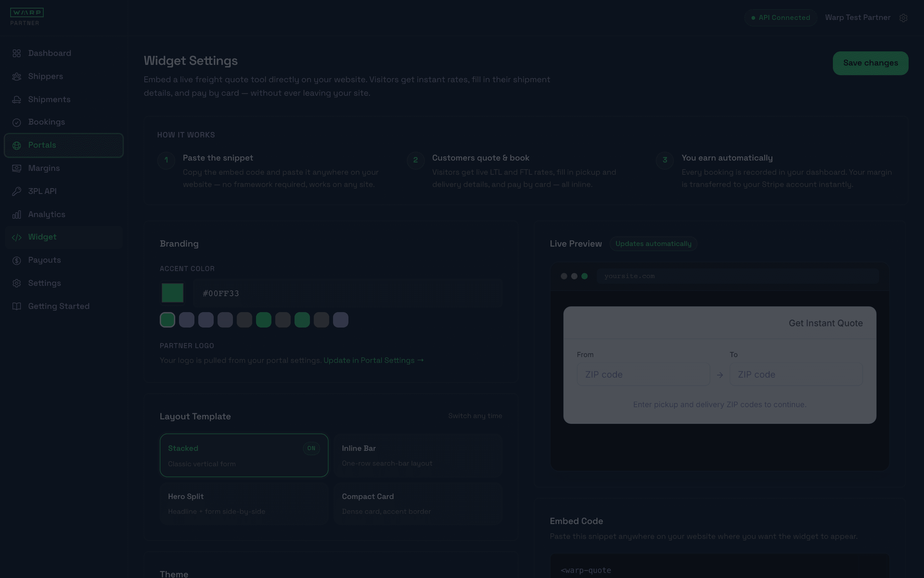
Task: Click the 3PL API key icon
Action: [16, 191]
